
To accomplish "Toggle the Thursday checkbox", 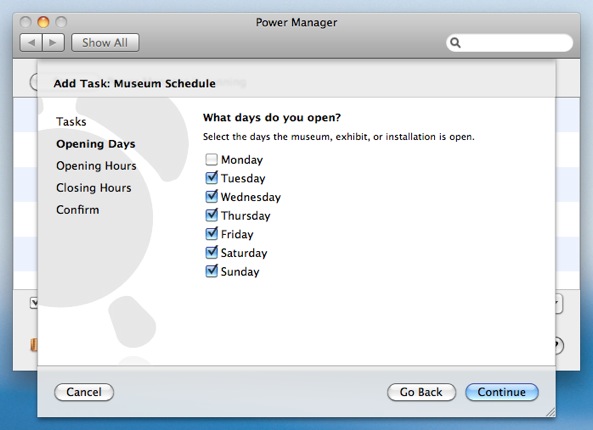I will 211,215.
